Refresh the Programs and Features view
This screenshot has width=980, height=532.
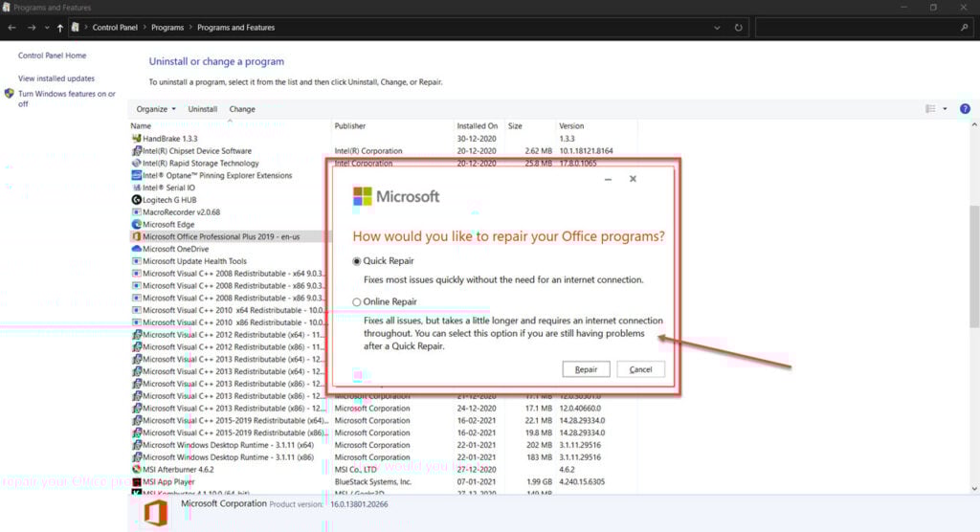738,28
